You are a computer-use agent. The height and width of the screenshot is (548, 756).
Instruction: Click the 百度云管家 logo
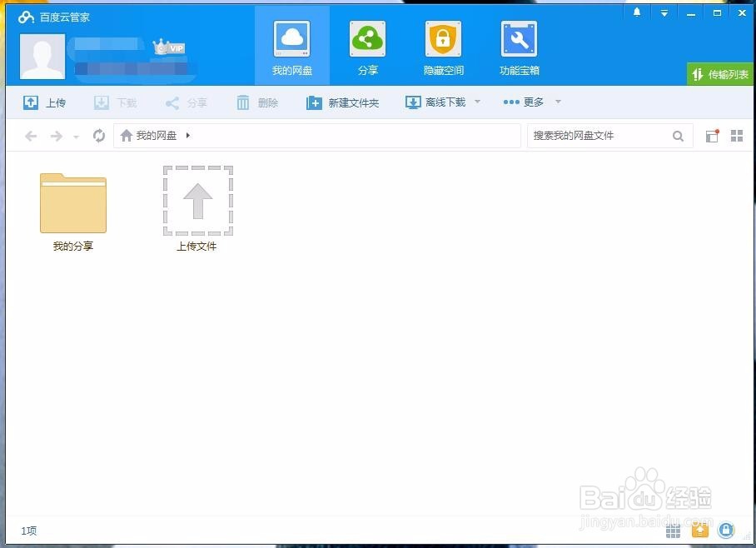[x=53, y=17]
